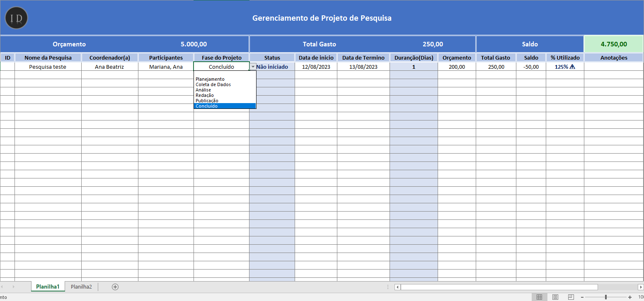Select the end date cell 13/08/2023

click(x=363, y=67)
